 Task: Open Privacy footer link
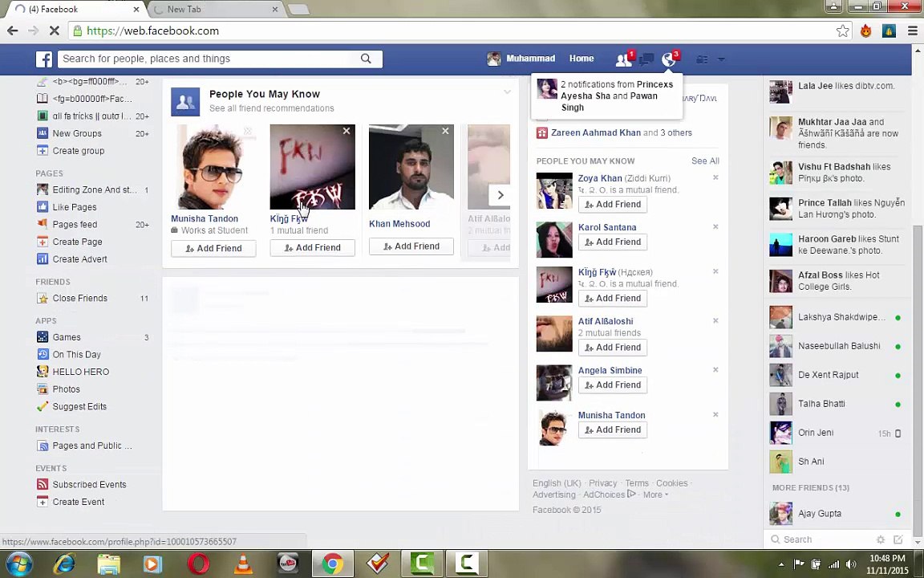[603, 483]
